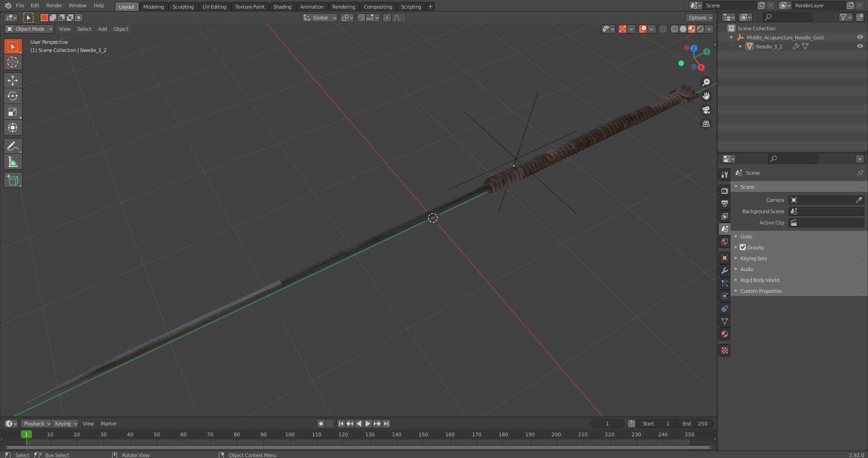The image size is (868, 458).
Task: Click the Marker timeline menu
Action: (108, 424)
